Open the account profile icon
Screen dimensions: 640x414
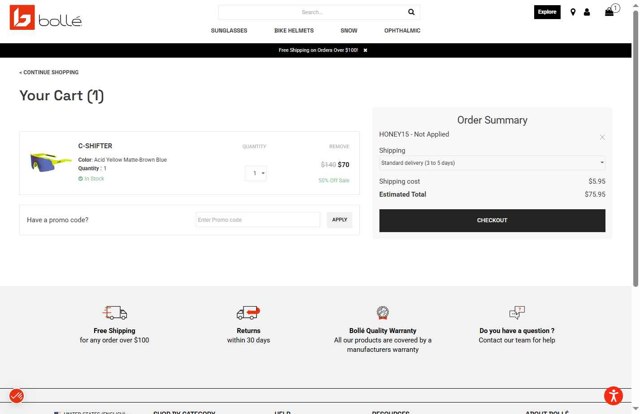click(587, 12)
